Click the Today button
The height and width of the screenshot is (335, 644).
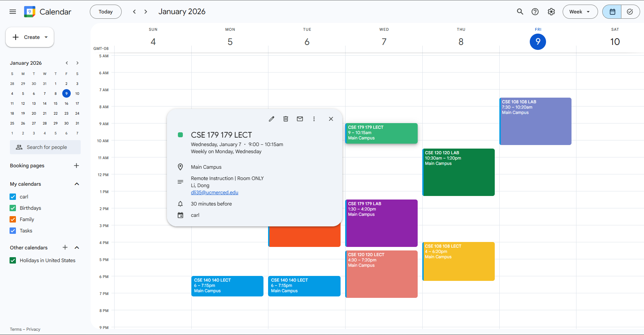click(x=105, y=11)
